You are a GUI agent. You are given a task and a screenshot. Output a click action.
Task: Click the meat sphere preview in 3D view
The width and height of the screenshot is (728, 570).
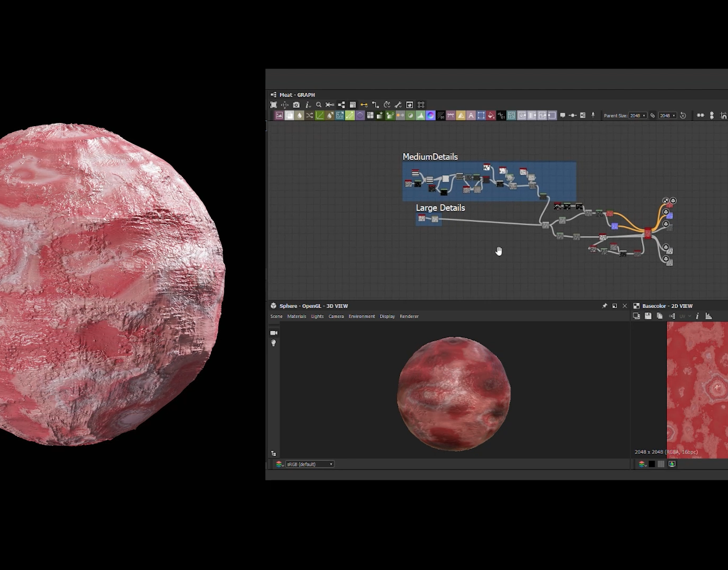click(454, 394)
